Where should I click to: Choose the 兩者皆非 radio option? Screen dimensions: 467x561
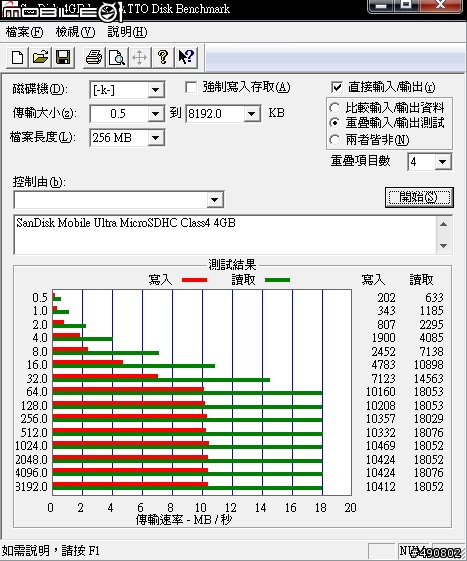coord(334,140)
